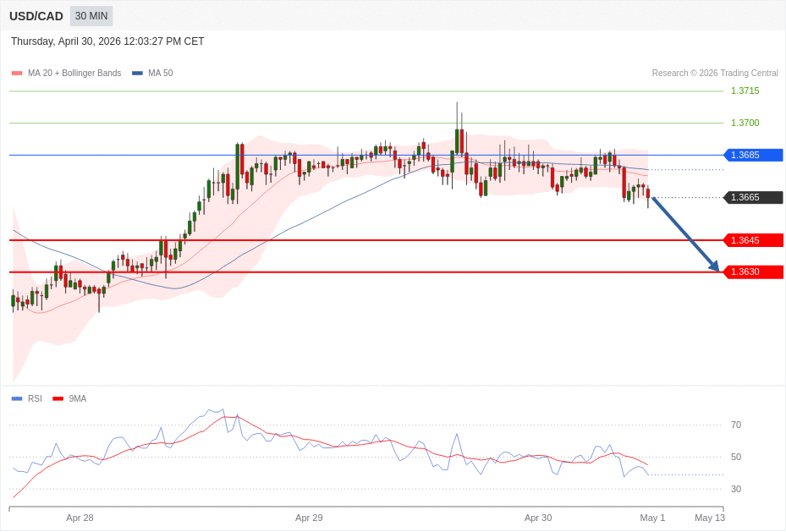Click the black 1.3665 current price tag

click(x=753, y=197)
